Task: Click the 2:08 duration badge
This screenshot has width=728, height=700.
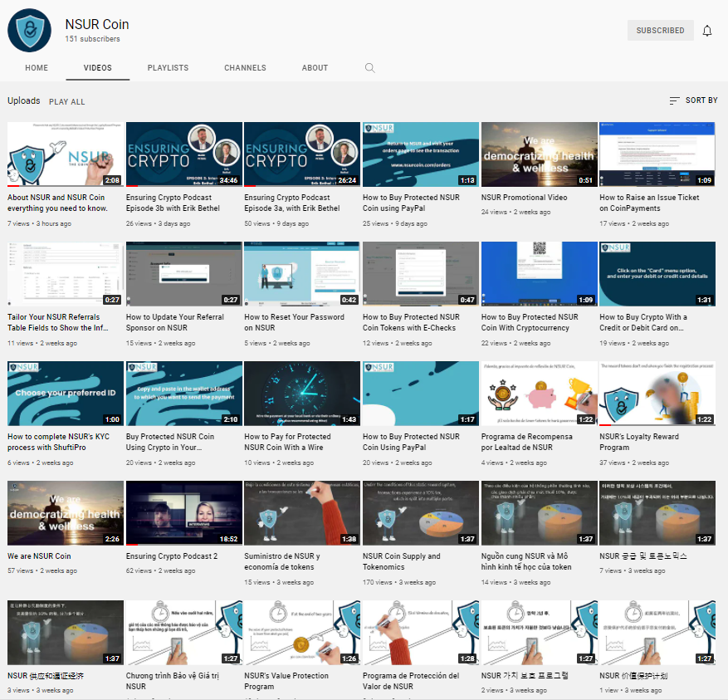Action: point(112,180)
